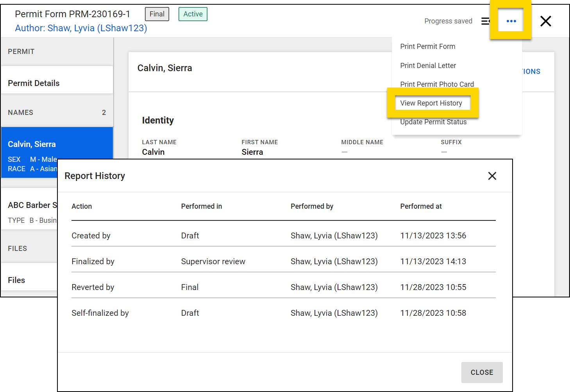Click the Final status badge
570x392 pixels.
coord(157,14)
